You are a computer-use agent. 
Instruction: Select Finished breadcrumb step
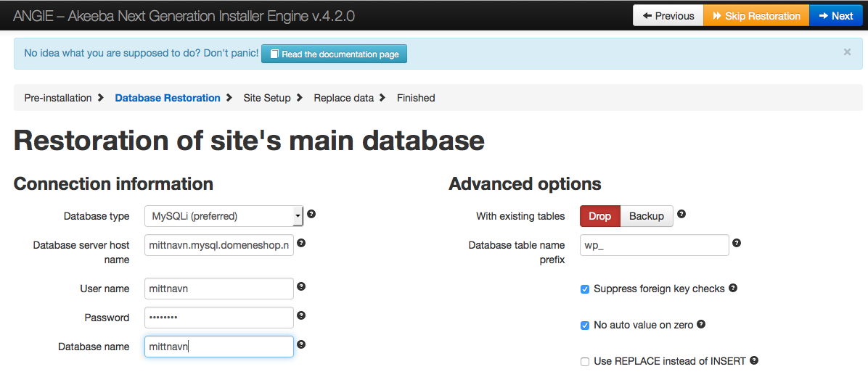(416, 98)
